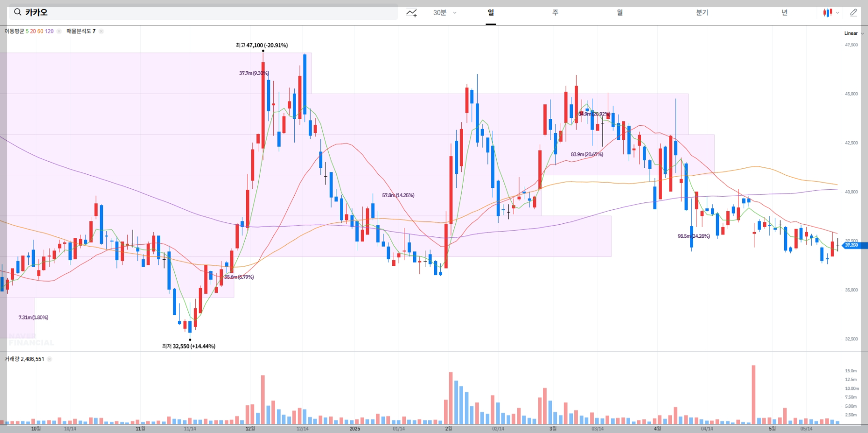Click the 15.0m volume axis label
Image resolution: width=868 pixels, height=433 pixels.
(851, 371)
